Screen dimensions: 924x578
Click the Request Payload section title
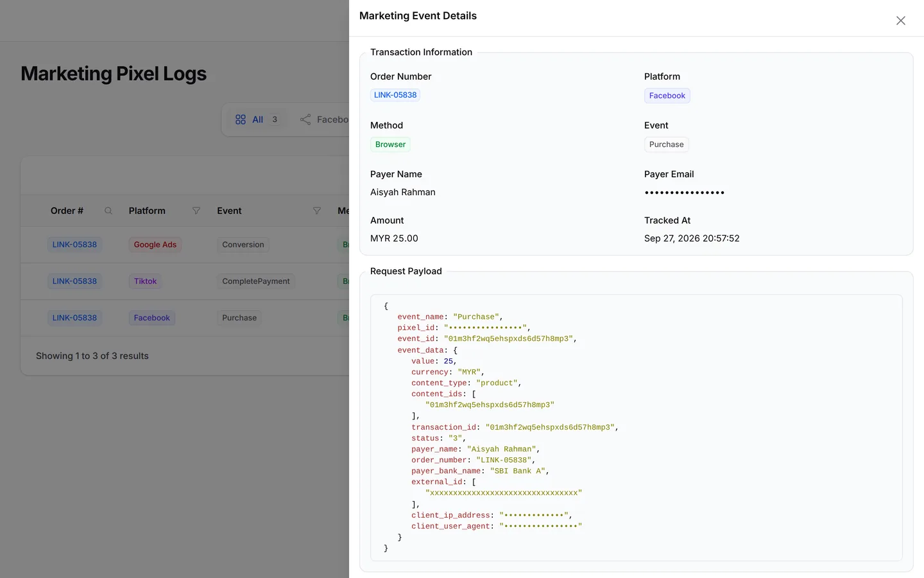tap(406, 271)
